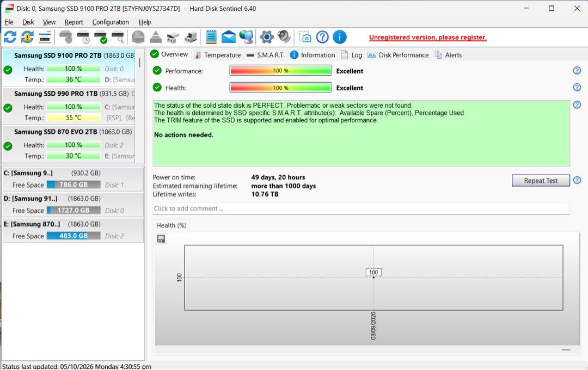Open the Disk menu

28,22
